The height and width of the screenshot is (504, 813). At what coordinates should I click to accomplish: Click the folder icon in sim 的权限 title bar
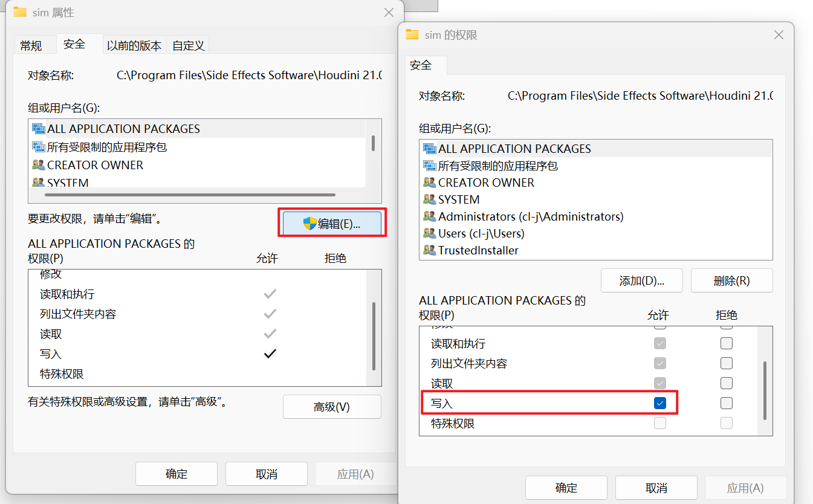412,34
